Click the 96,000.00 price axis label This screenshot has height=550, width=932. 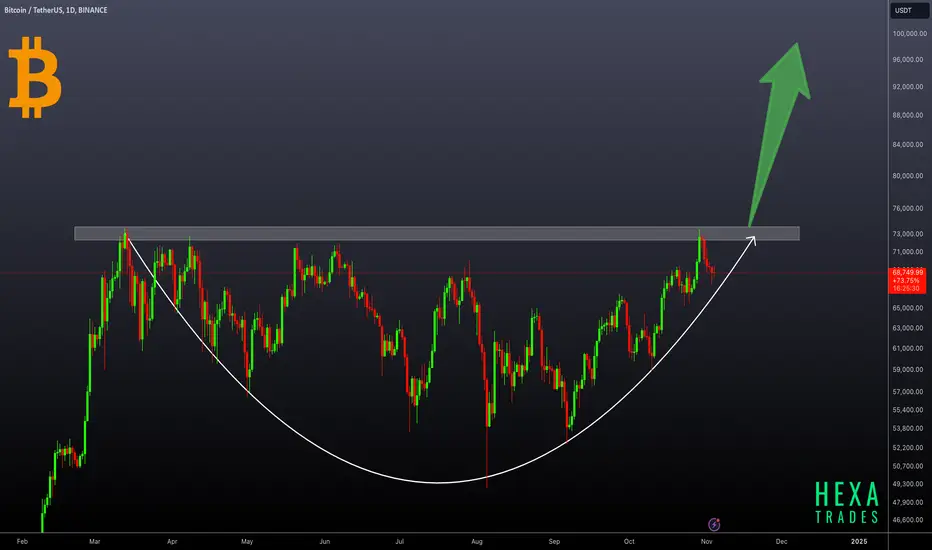[x=908, y=59]
